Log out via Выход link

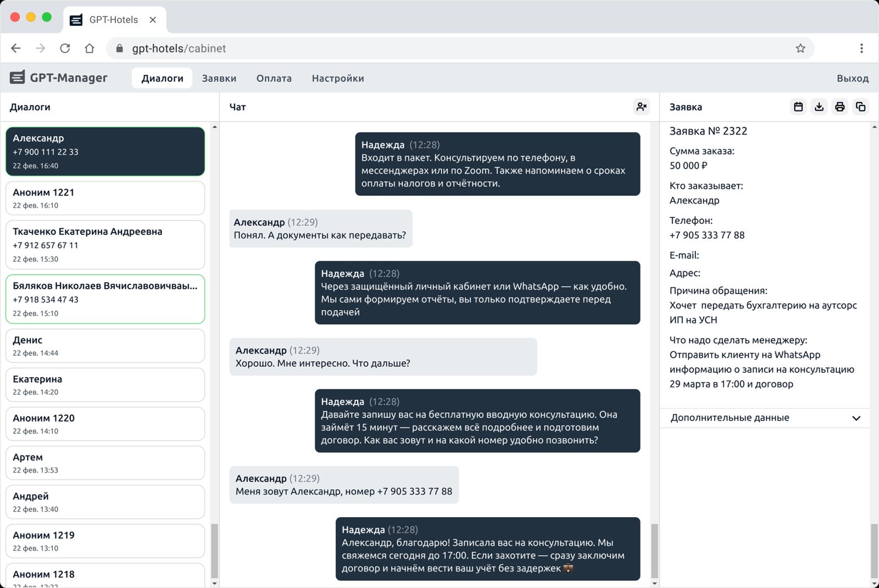tap(852, 79)
